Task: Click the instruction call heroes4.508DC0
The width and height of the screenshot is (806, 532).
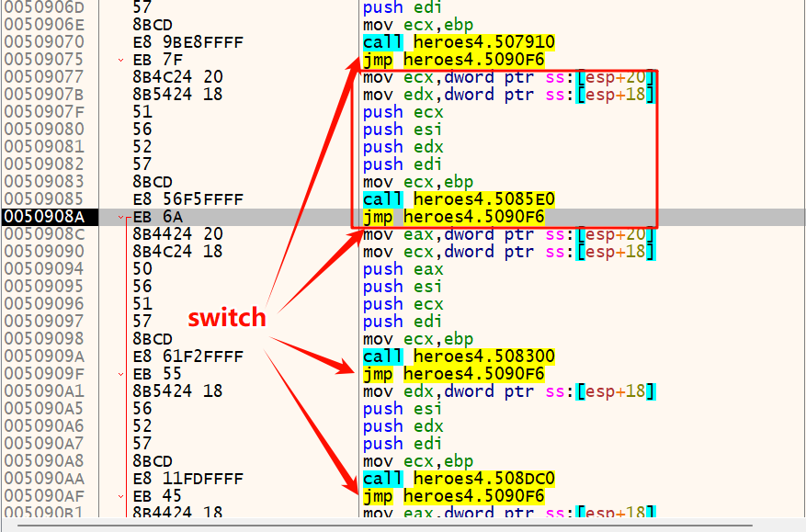Action: pos(459,479)
